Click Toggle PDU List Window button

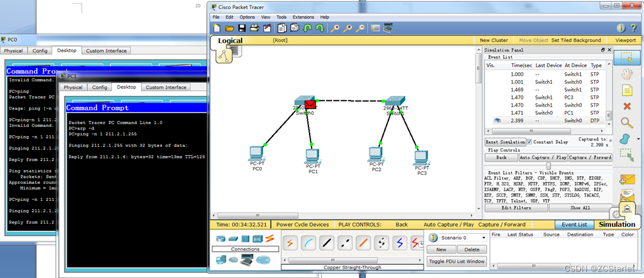(457, 261)
